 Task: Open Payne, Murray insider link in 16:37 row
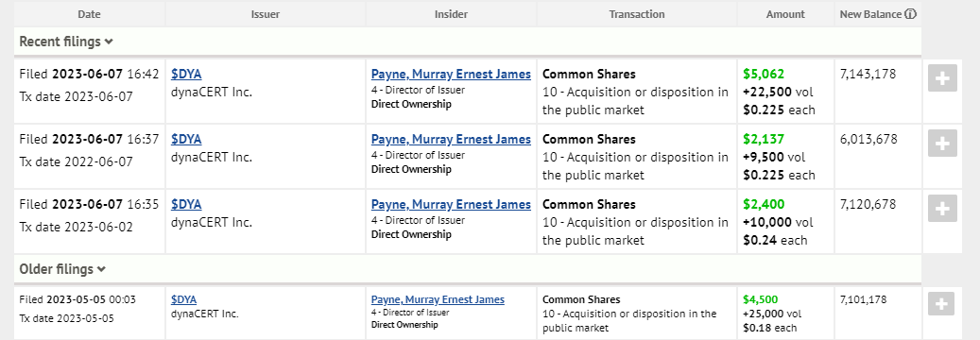[451, 140]
